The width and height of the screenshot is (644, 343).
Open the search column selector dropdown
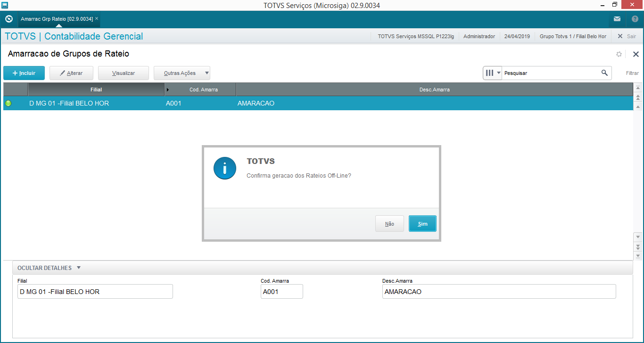pos(493,73)
